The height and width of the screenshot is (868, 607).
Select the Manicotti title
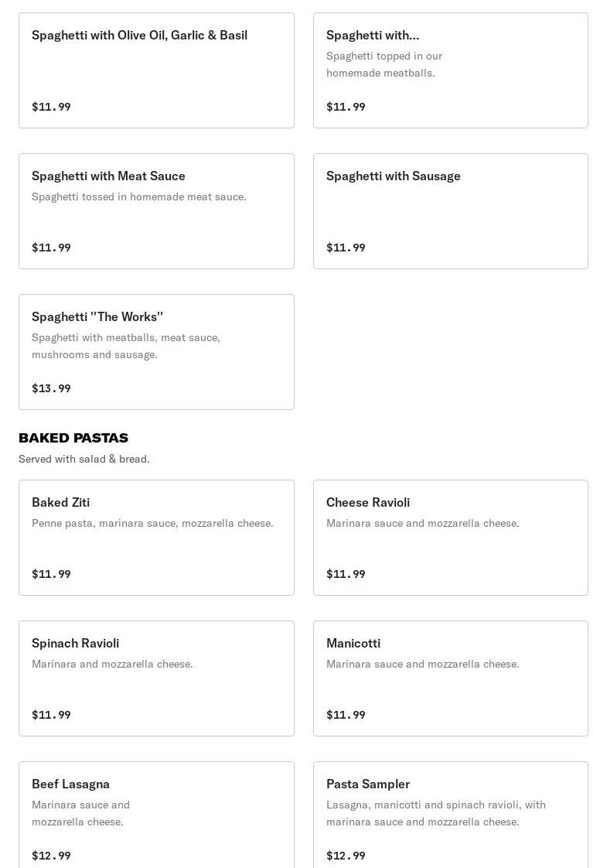353,644
